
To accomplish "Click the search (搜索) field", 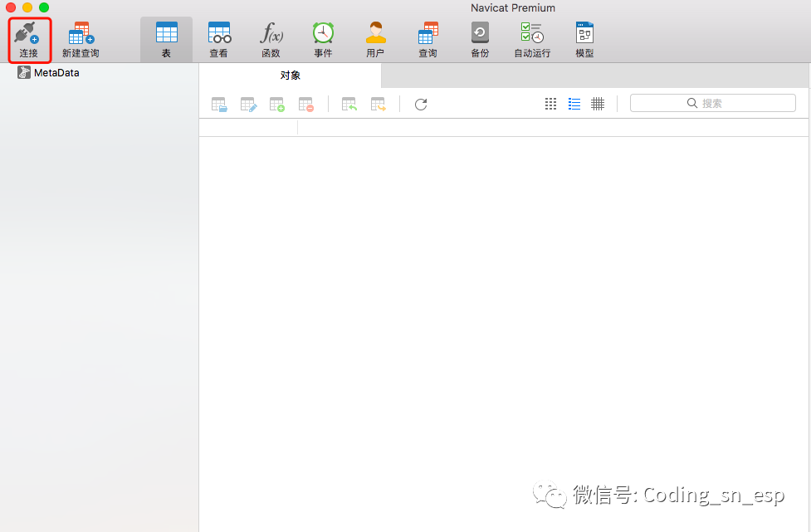I will pyautogui.click(x=713, y=103).
